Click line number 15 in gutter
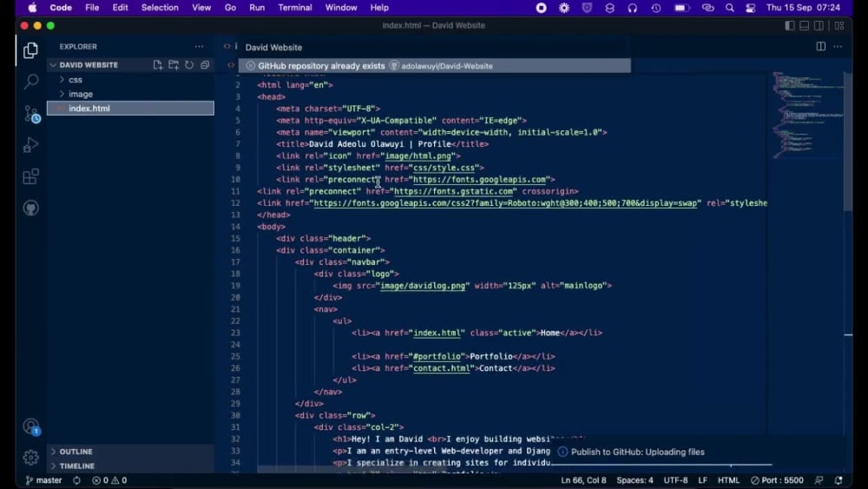The height and width of the screenshot is (489, 868). click(236, 239)
